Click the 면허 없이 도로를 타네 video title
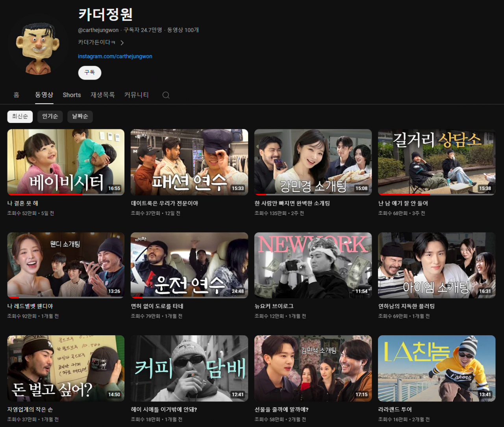This screenshot has width=504, height=427. [x=157, y=306]
